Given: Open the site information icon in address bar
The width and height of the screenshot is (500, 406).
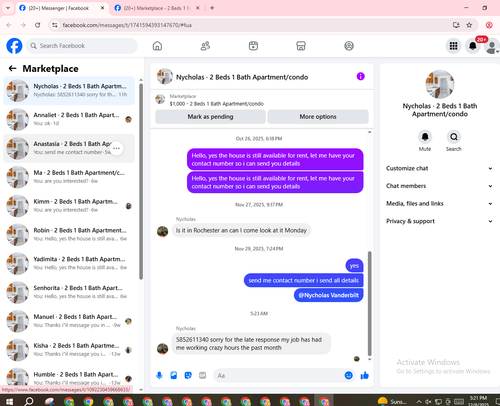Looking at the screenshot, I should 55,25.
